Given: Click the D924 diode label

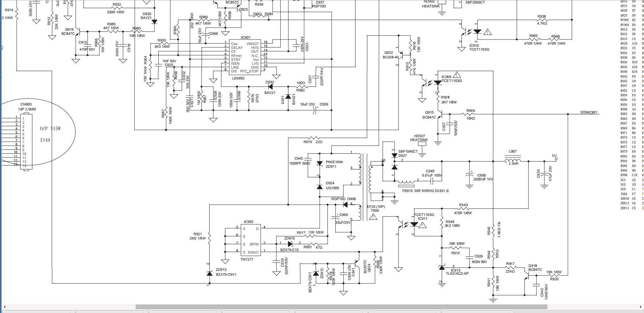Looking at the screenshot, I should (x=330, y=183).
